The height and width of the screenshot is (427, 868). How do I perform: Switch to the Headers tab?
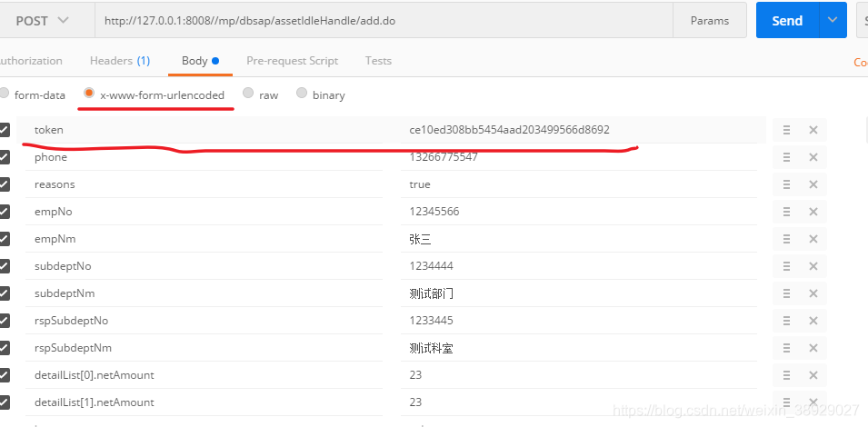click(x=120, y=61)
